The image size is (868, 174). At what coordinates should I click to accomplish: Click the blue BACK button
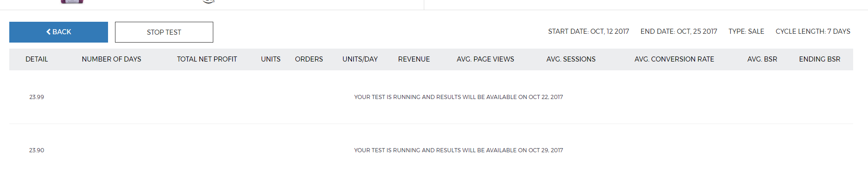point(58,32)
